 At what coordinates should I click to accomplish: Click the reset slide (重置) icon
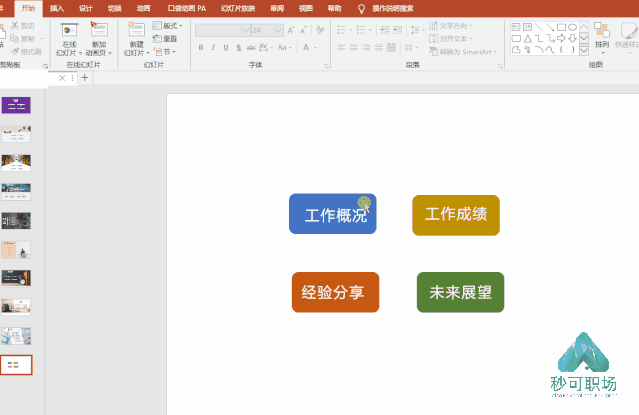[x=157, y=39]
